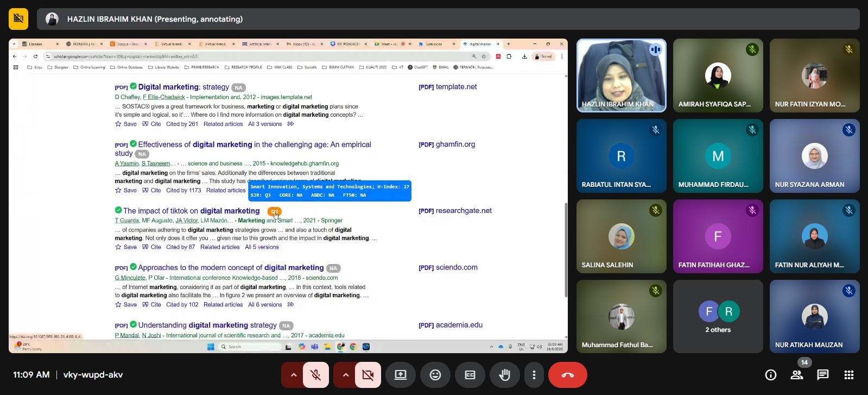The image size is (868, 395).
Task: Cite the tiktok digital marketing article
Action: [151, 247]
